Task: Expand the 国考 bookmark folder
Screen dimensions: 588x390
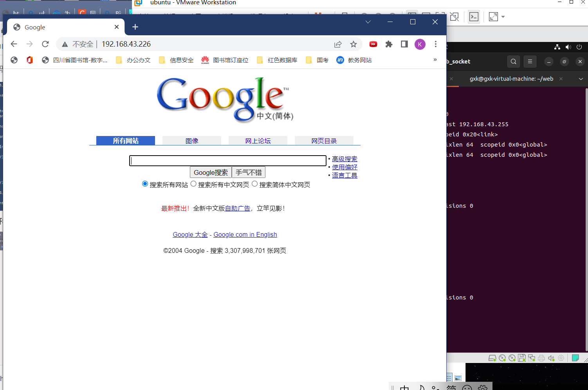Action: (x=317, y=60)
